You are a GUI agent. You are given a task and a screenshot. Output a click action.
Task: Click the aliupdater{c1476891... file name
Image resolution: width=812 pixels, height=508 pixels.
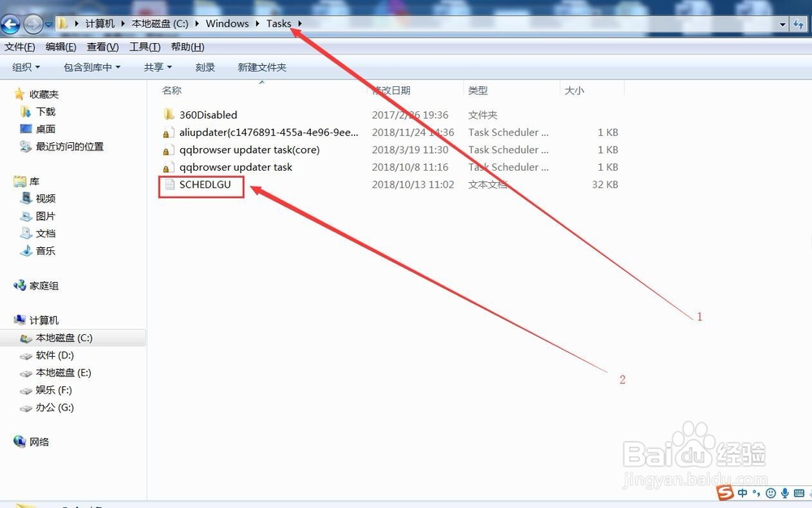[x=269, y=132]
